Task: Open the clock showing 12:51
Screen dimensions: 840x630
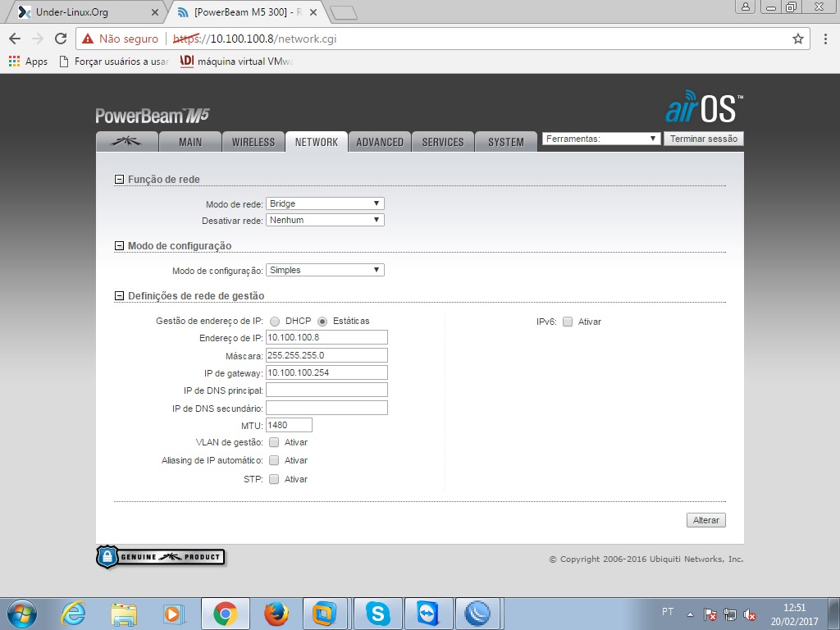Action: tap(794, 614)
